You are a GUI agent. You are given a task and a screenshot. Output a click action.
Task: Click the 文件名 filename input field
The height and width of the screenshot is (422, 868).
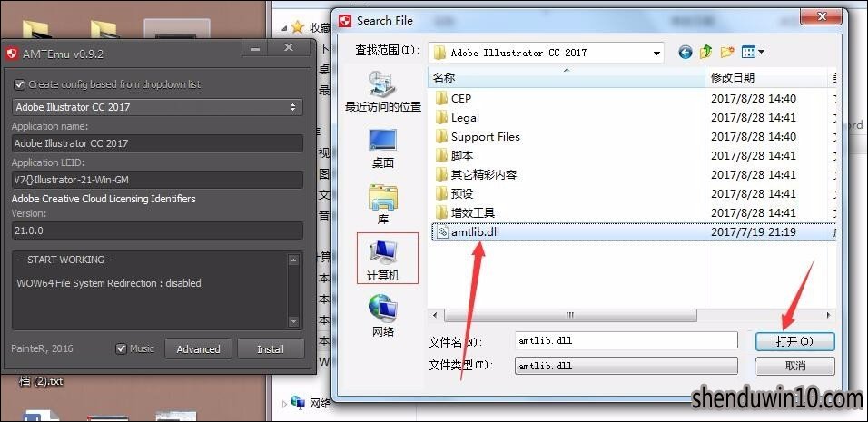[626, 340]
